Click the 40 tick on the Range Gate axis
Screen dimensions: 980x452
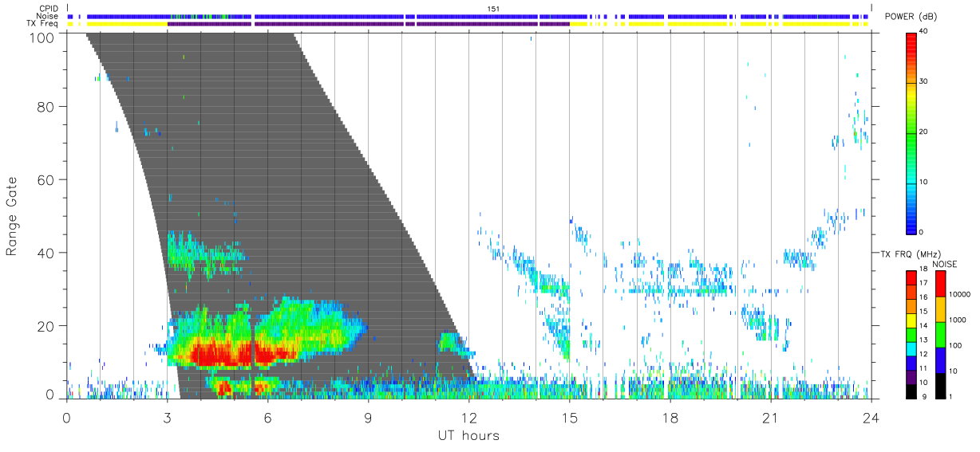tap(48, 253)
